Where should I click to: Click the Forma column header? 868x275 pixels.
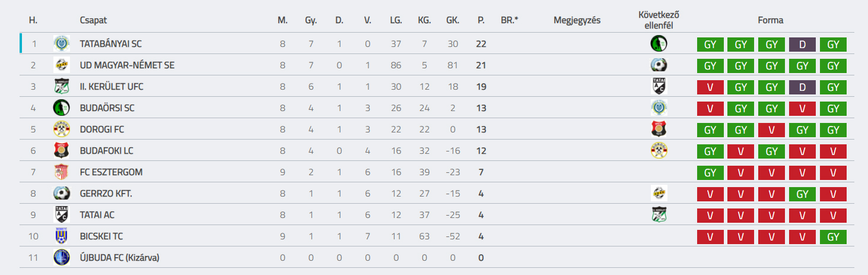pyautogui.click(x=771, y=20)
